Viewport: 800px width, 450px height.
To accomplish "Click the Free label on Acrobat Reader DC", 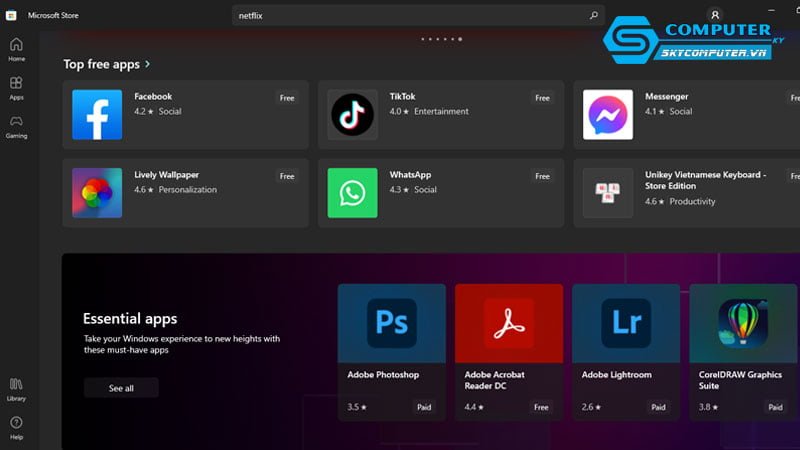I will pos(541,407).
